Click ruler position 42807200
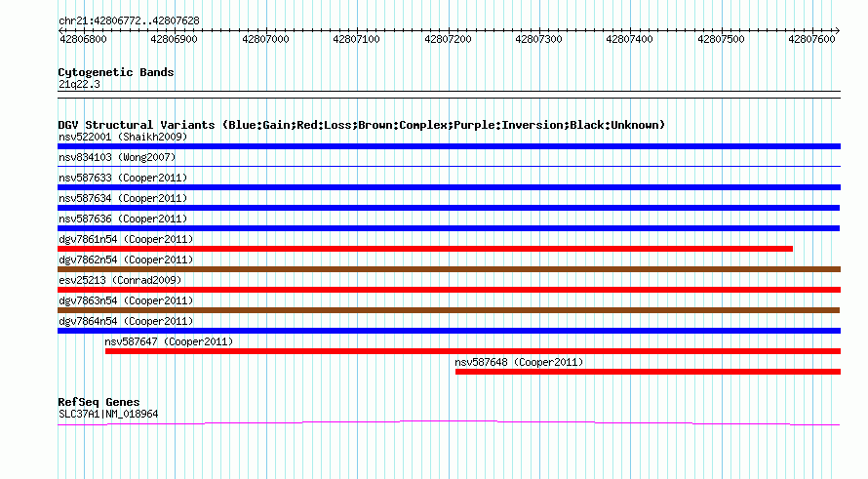 [x=448, y=39]
